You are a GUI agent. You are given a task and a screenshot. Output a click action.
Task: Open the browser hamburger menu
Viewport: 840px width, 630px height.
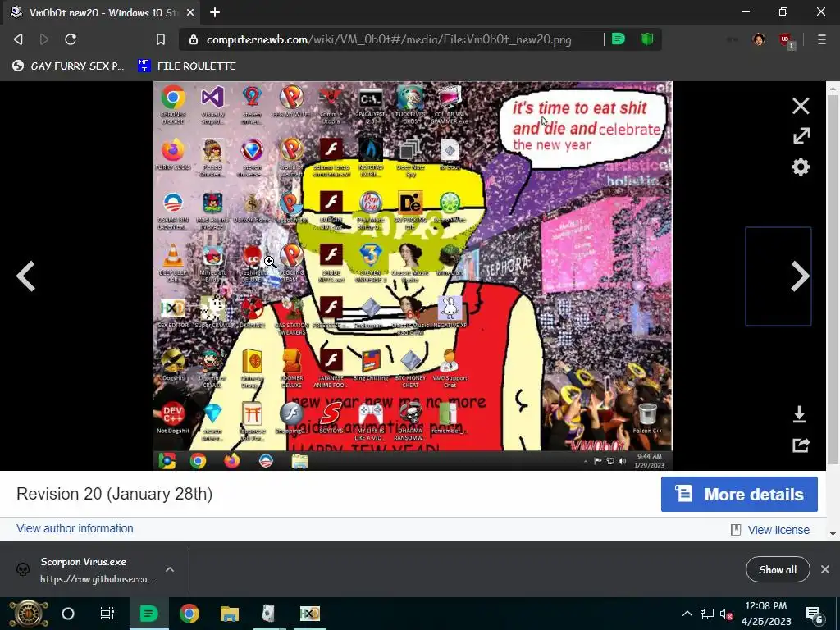coord(821,39)
